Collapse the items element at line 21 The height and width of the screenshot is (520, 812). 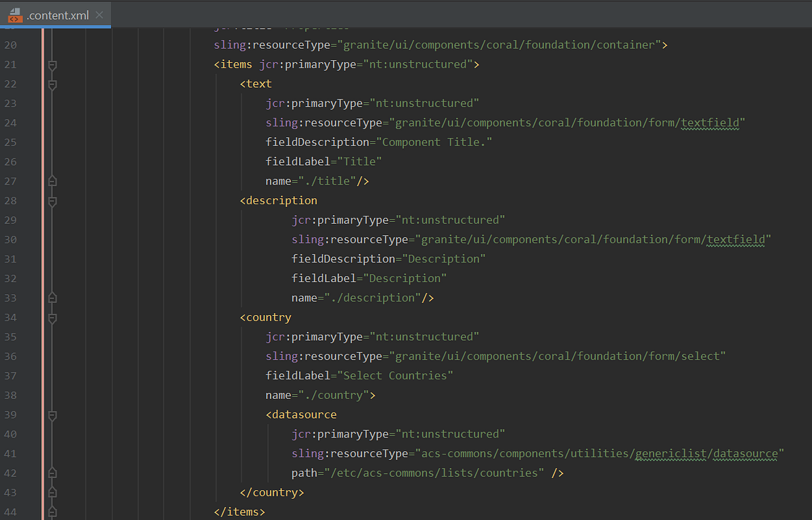click(x=52, y=65)
